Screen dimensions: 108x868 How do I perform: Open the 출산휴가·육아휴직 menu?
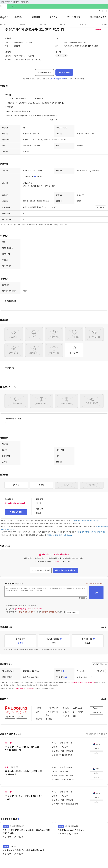[98, 17]
